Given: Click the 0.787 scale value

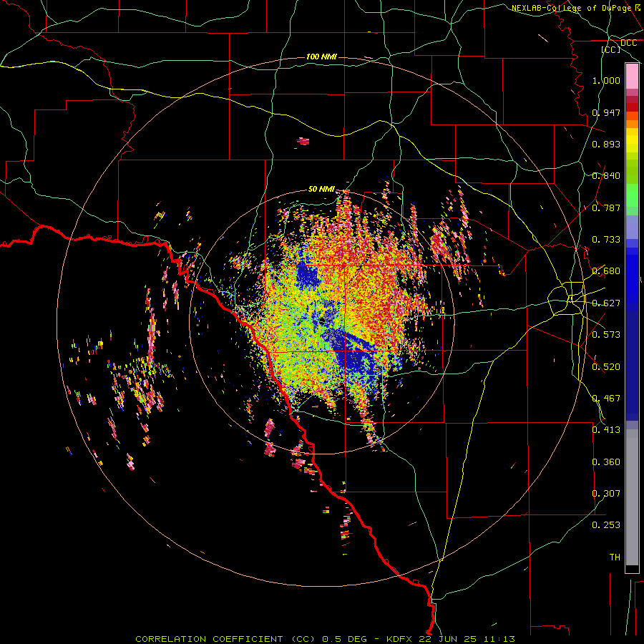Looking at the screenshot, I should click(606, 208).
